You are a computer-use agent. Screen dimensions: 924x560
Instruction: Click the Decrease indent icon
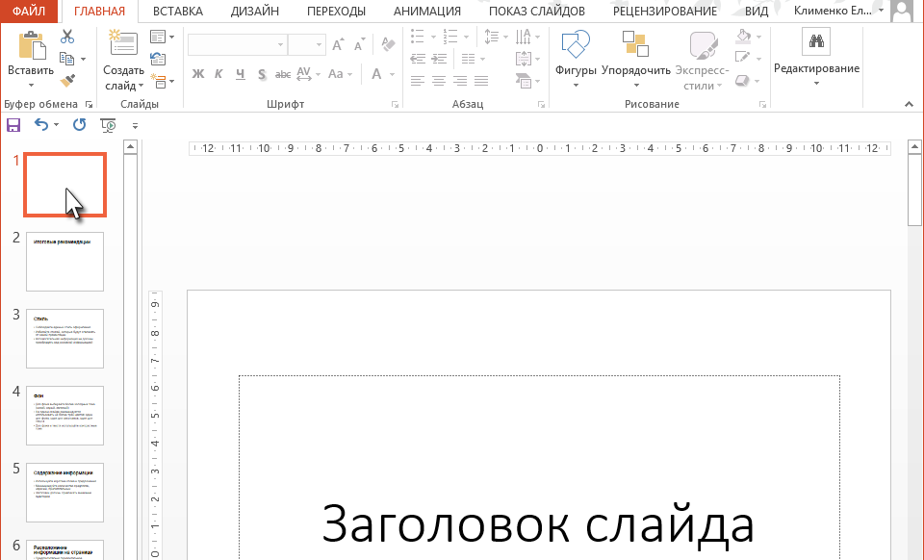coord(418,59)
